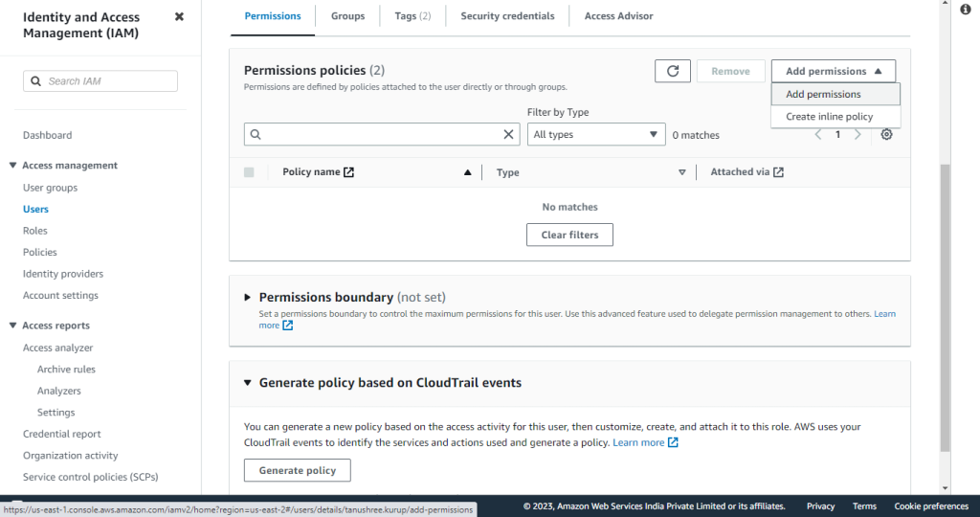Focus the policy filter search box
Screen dimensions: 980x517
coord(382,134)
